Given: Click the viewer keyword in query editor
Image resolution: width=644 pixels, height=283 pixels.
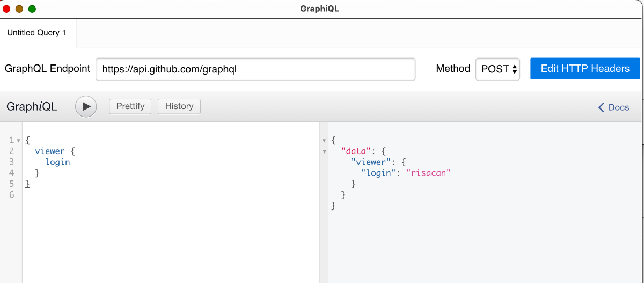Looking at the screenshot, I should (x=50, y=151).
